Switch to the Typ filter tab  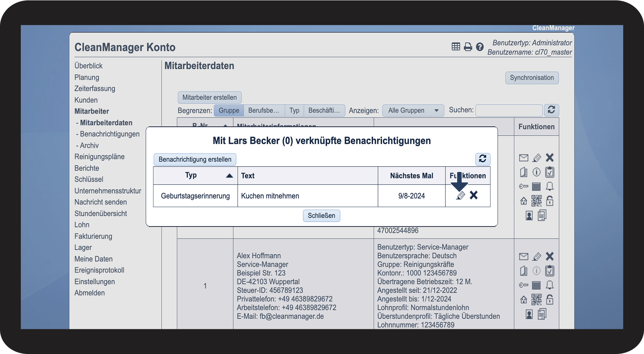click(x=294, y=110)
